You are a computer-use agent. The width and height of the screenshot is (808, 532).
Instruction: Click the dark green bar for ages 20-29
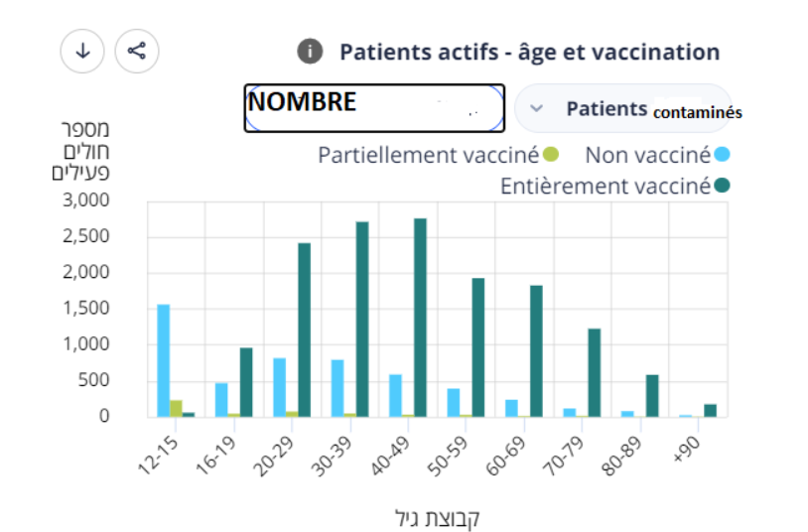(x=304, y=330)
